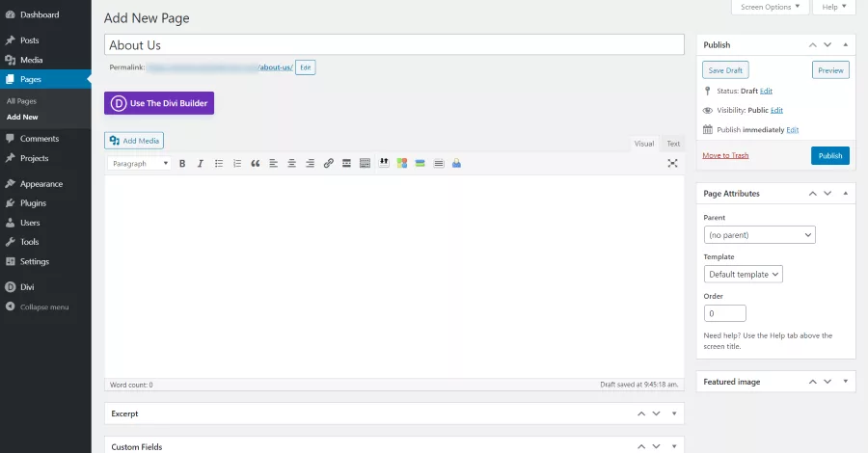Screen dimensions: 868x453
Task: Click the Divi arrows shortcode icon
Action: tap(384, 163)
